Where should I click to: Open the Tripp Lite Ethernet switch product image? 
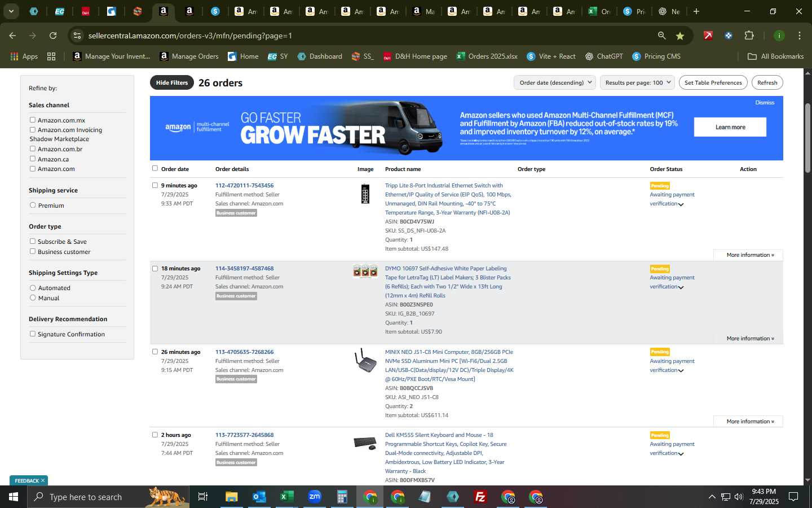coord(365,194)
